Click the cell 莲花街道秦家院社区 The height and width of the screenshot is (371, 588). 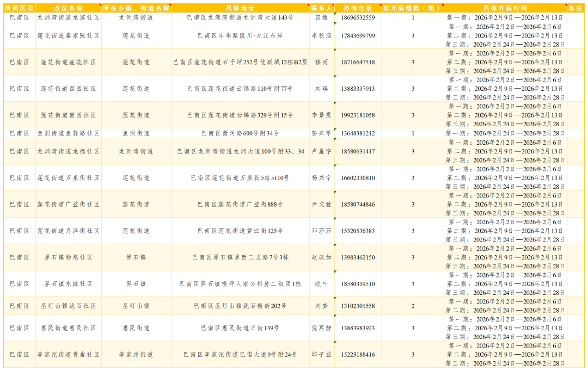(68, 35)
